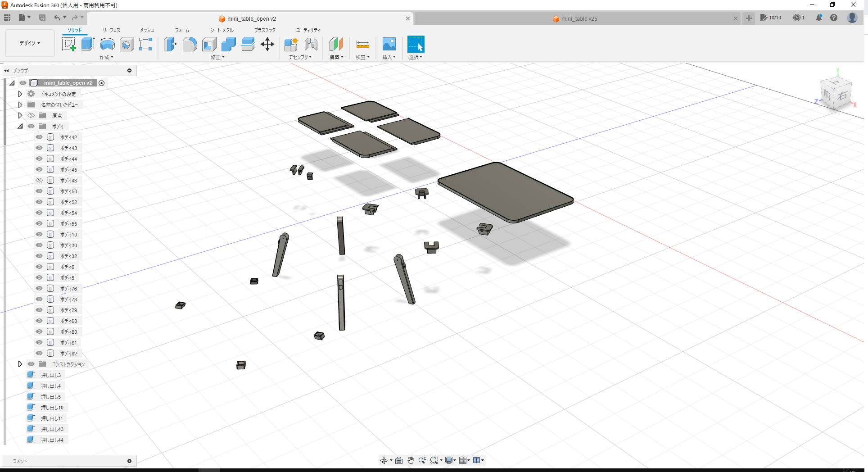Show the hidden body ボディ48

(x=39, y=180)
